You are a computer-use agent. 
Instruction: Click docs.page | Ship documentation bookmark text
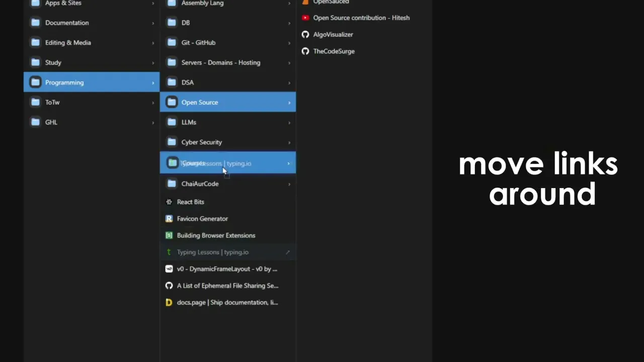click(227, 302)
